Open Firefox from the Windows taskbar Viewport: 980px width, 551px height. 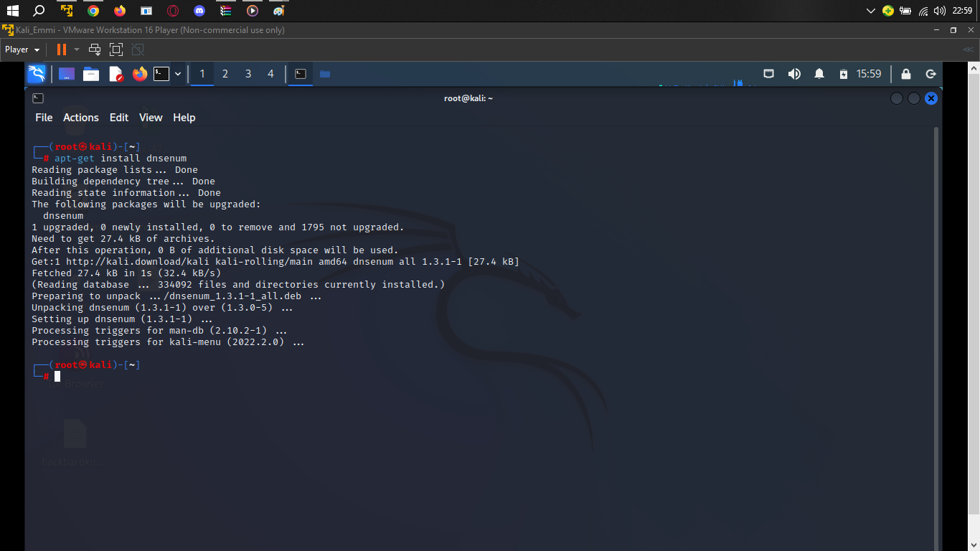(x=120, y=11)
